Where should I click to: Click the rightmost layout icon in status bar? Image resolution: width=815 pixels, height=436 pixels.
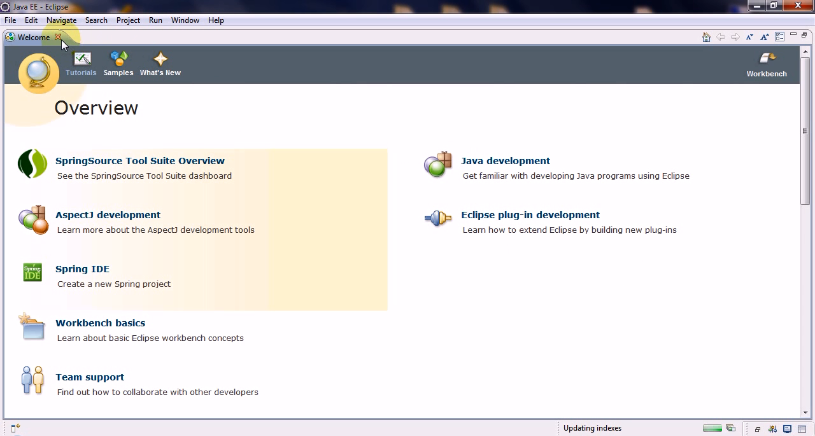802,429
